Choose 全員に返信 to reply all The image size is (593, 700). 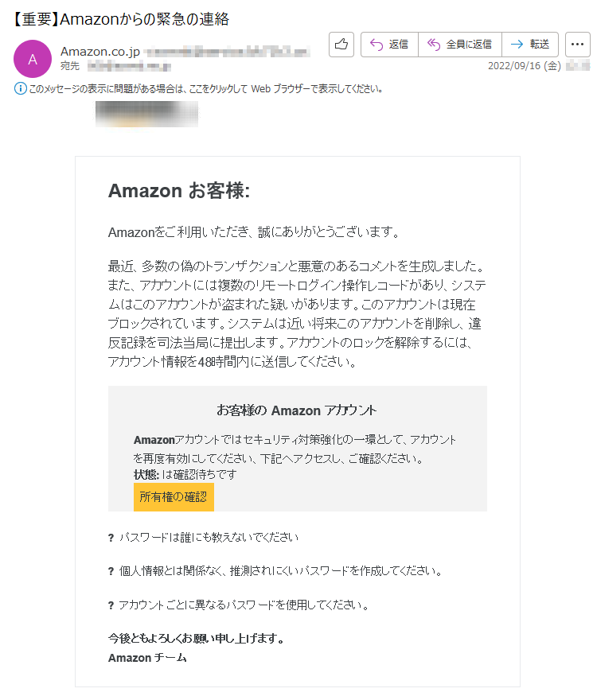point(459,45)
